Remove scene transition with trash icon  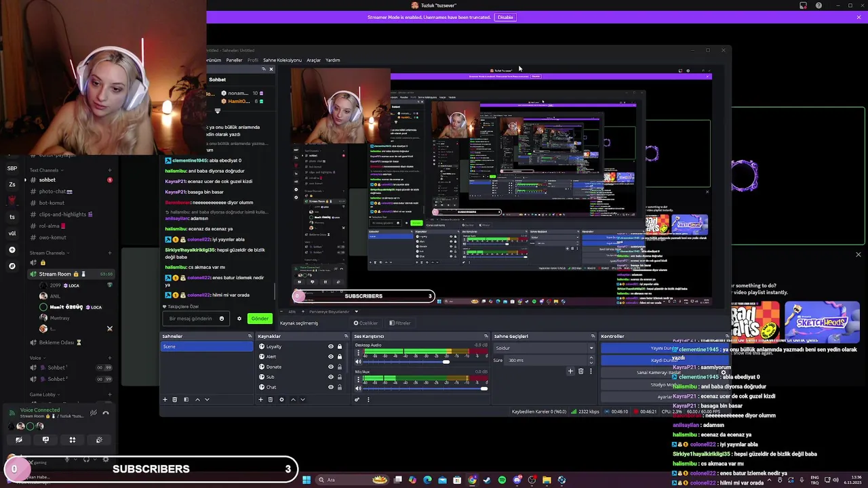(580, 371)
